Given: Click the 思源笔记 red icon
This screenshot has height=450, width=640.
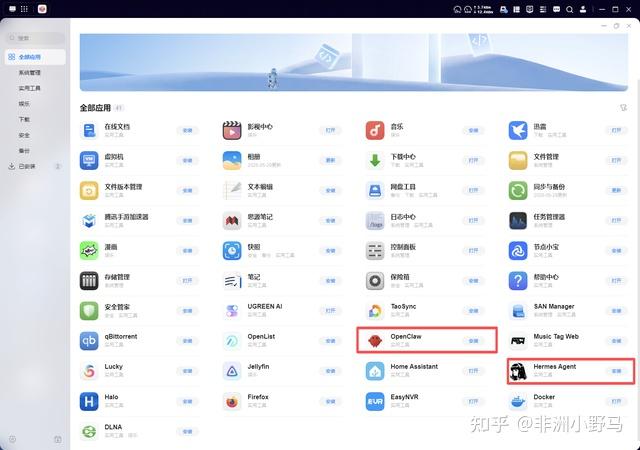Looking at the screenshot, I should click(232, 221).
